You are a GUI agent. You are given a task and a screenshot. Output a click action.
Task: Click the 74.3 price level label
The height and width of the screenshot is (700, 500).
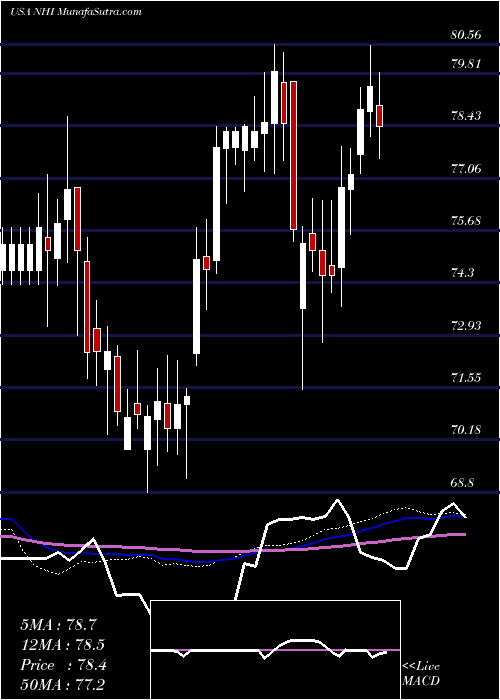click(462, 273)
